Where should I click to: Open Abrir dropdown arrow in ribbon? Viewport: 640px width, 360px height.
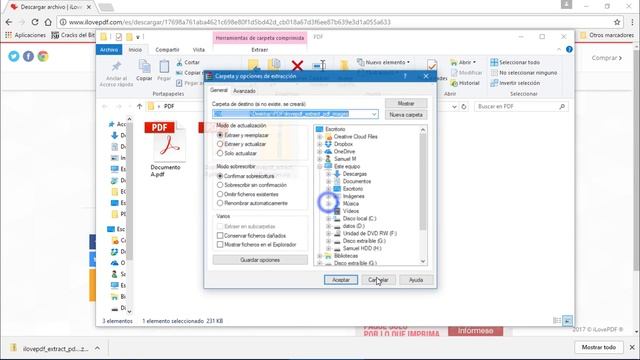[x=474, y=62]
